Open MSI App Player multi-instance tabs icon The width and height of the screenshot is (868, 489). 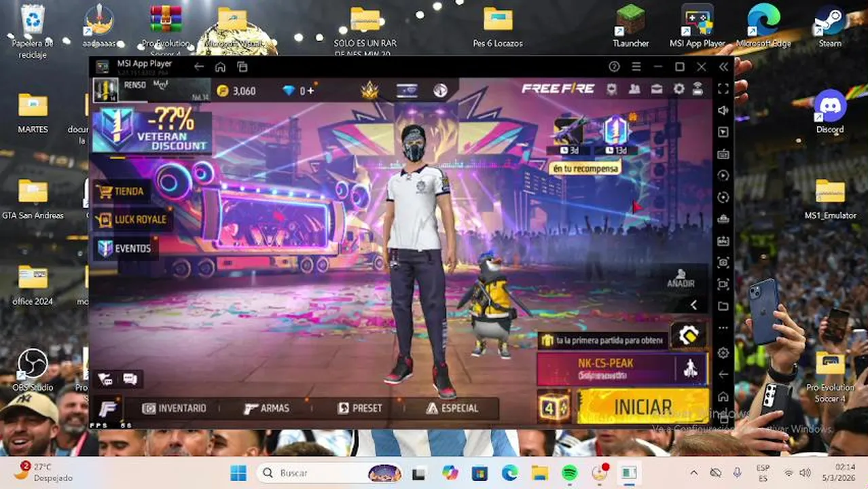242,67
